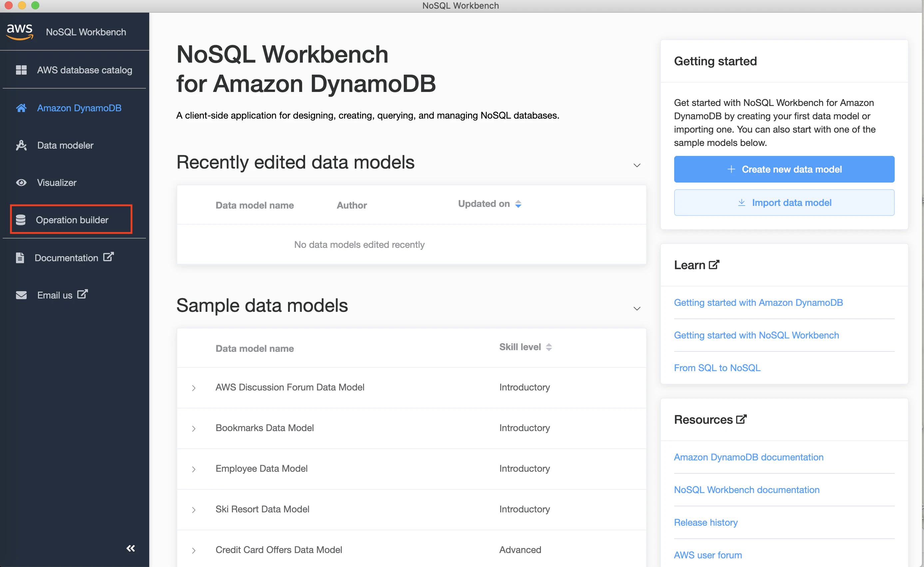Expand AWS Discussion Forum Data Model row
The width and height of the screenshot is (924, 567).
(x=194, y=388)
